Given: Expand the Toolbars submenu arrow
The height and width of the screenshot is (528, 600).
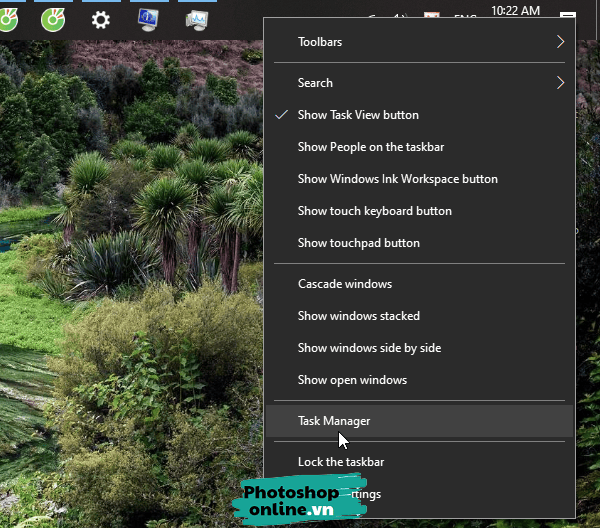Looking at the screenshot, I should (560, 42).
